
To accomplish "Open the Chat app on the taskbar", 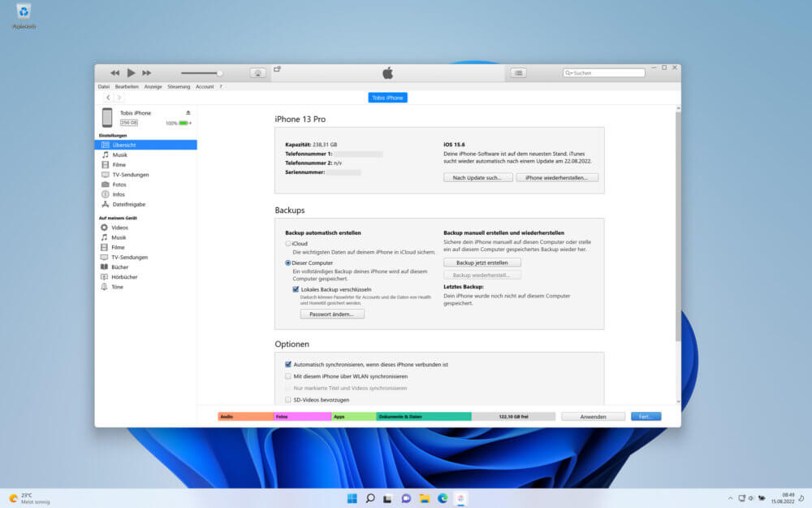I will point(406,498).
